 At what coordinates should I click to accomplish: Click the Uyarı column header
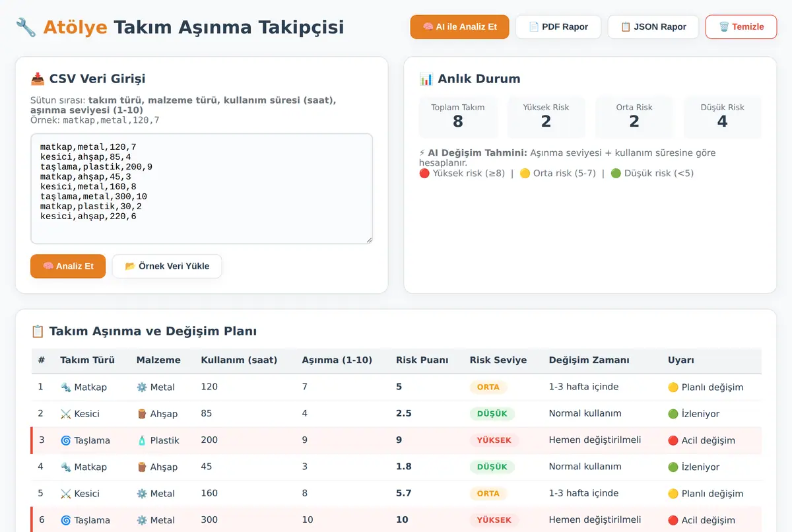pyautogui.click(x=680, y=360)
